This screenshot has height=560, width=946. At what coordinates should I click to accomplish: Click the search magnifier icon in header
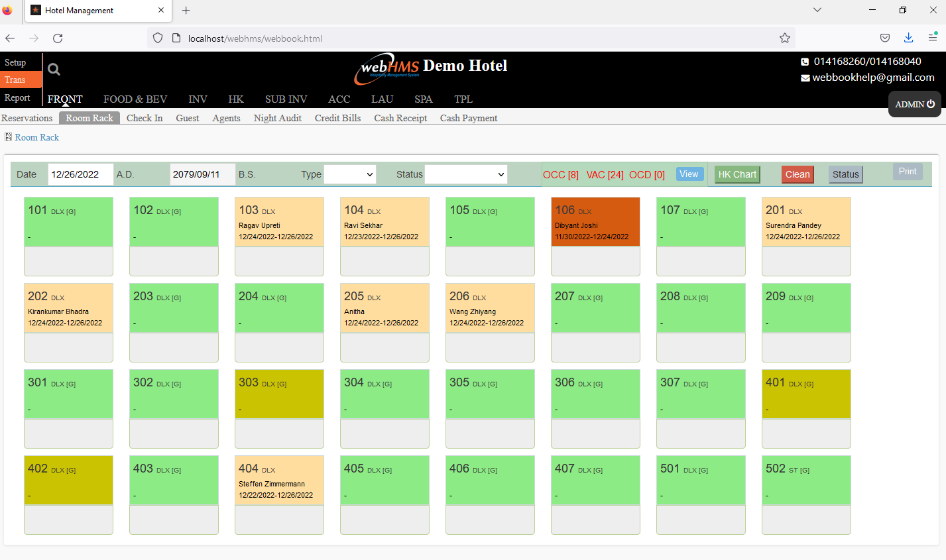coord(54,69)
